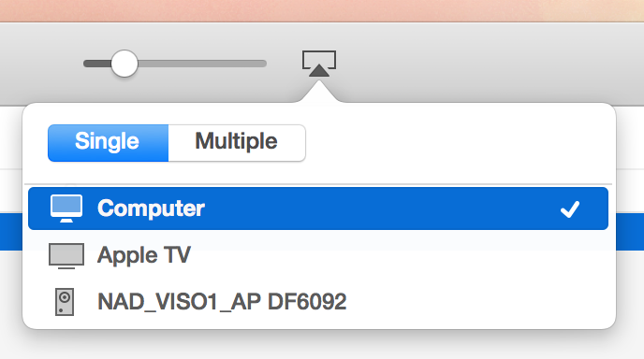The height and width of the screenshot is (359, 644).
Task: Click the speaker icon beside NAD_VISO1_AP
Action: [65, 302]
